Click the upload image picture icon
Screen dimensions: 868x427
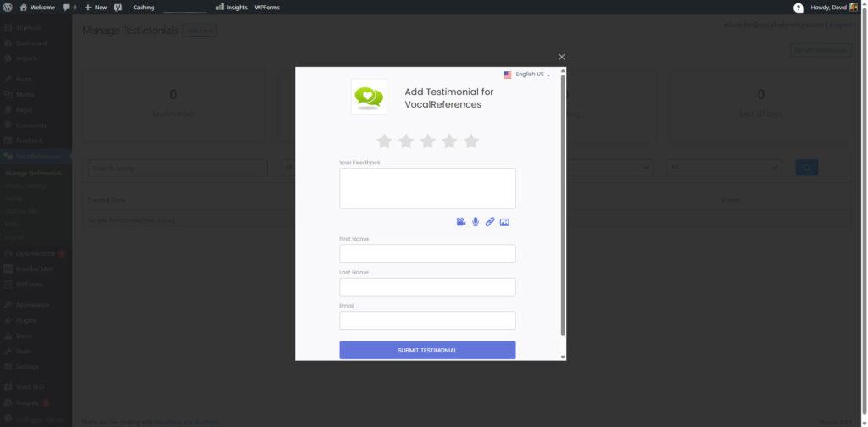504,222
